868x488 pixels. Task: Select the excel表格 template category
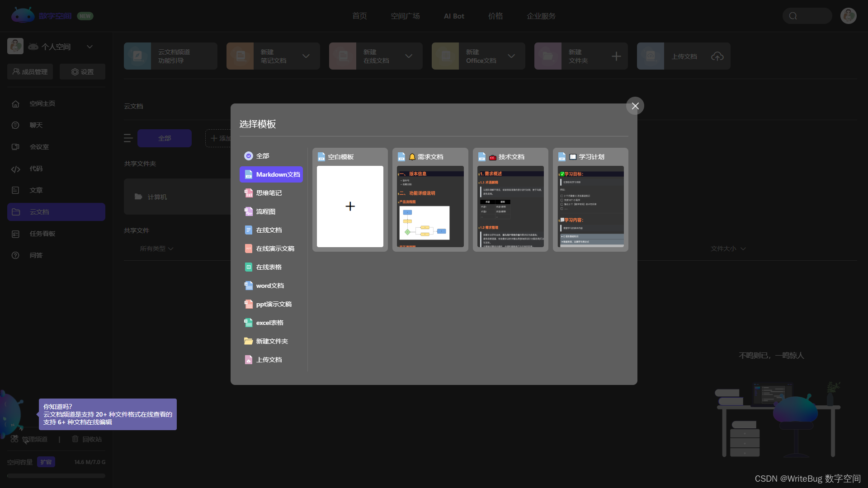269,323
